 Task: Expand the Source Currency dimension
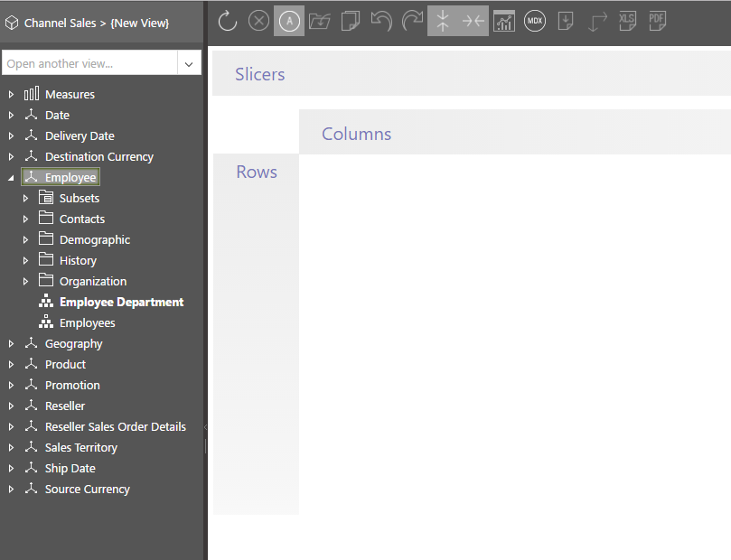(x=11, y=490)
